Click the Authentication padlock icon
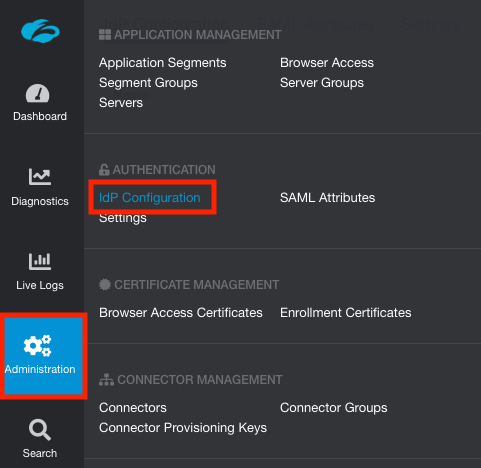Viewport: 481px width, 468px height. coord(104,170)
